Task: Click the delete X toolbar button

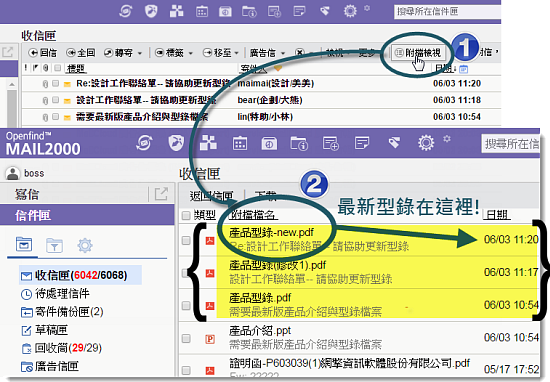Action: 299,53
